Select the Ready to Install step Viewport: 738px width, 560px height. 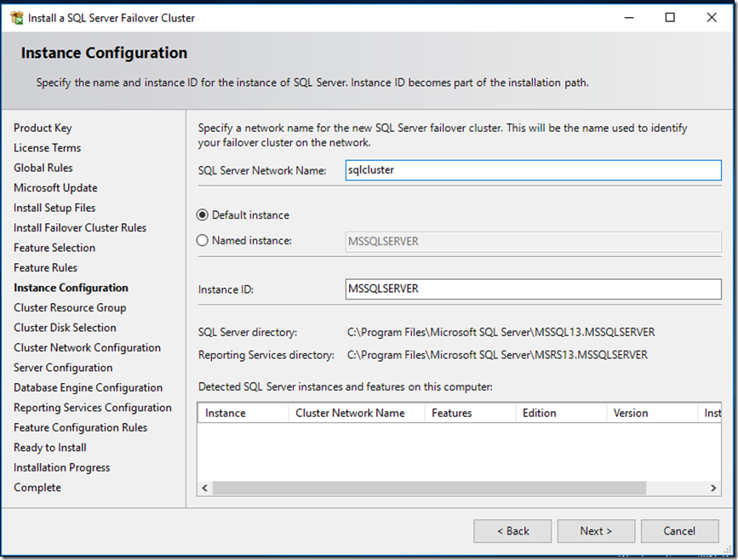[x=50, y=448]
